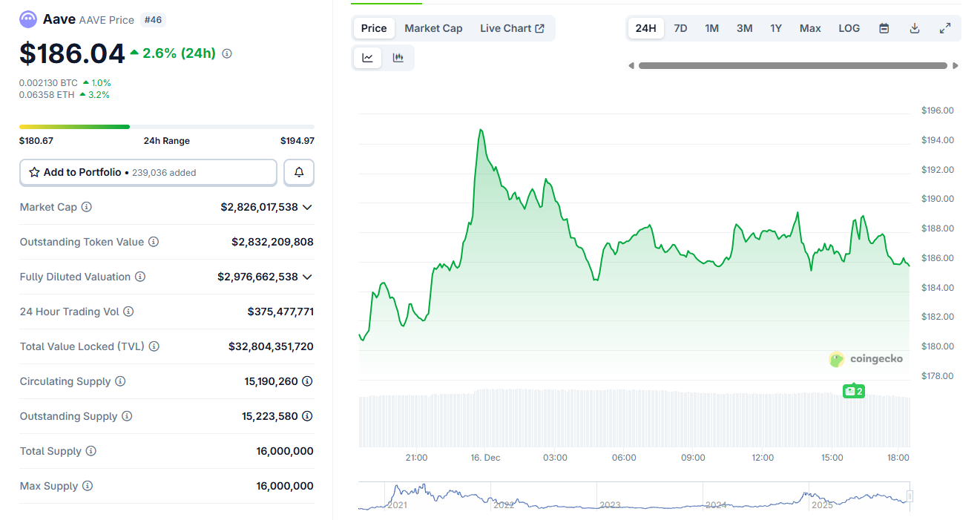Switch to the candlestick chart icon
Viewport: 980px width, 520px height.
tap(398, 57)
